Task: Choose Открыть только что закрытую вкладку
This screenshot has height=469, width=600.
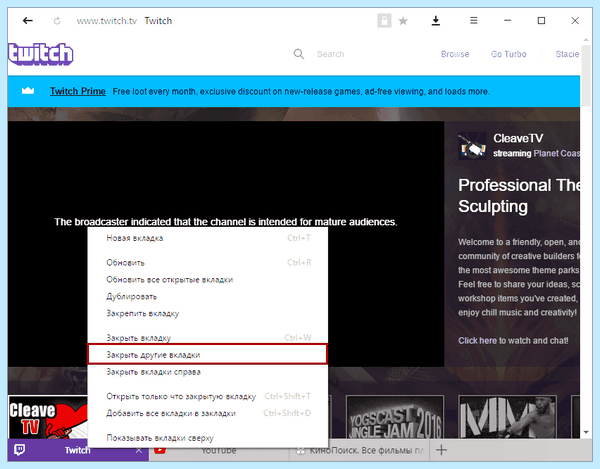Action: (208, 396)
